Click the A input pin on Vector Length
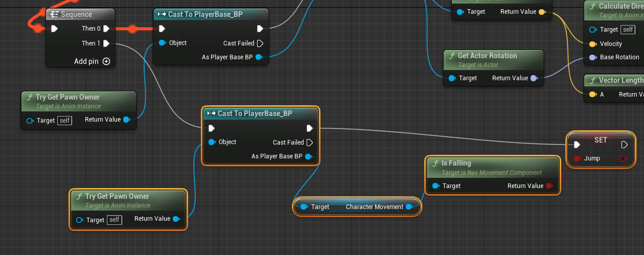The height and width of the screenshot is (255, 644). pyautogui.click(x=593, y=95)
